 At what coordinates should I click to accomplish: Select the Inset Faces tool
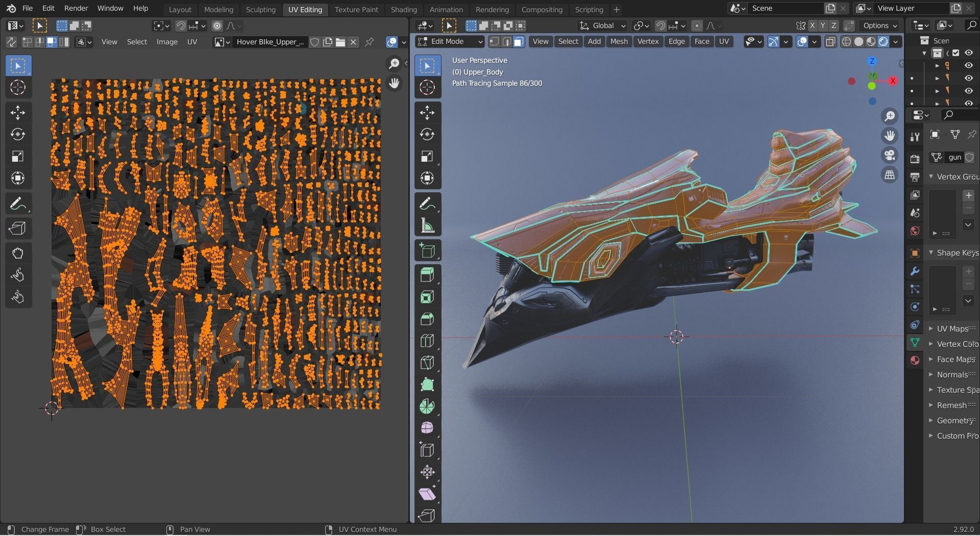click(427, 297)
